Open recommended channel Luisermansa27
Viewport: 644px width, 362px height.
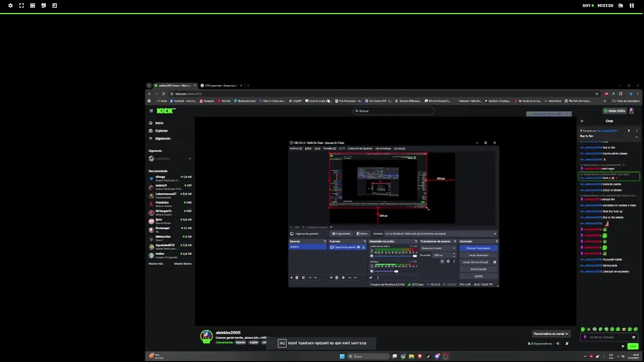170,195
